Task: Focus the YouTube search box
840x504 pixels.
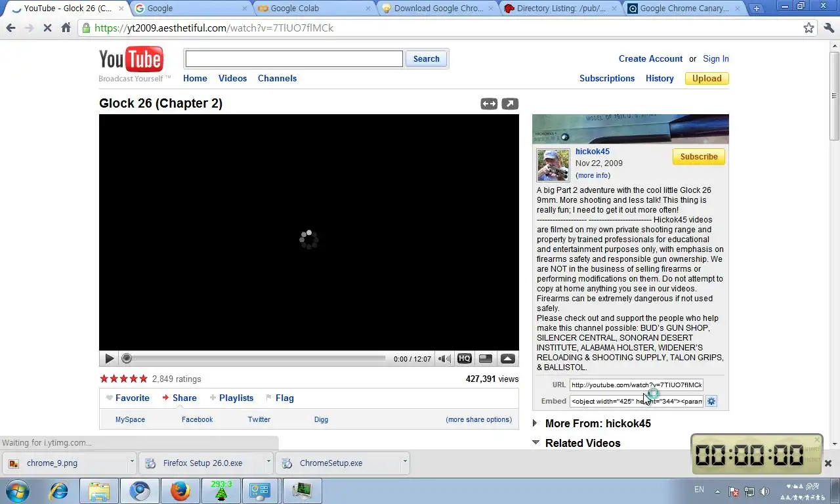Action: tap(294, 58)
